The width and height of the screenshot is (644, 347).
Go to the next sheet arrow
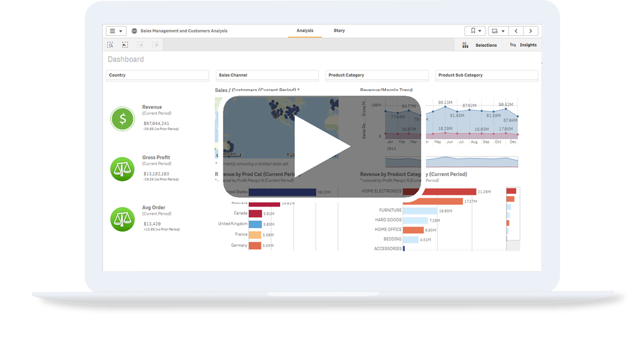tap(531, 31)
